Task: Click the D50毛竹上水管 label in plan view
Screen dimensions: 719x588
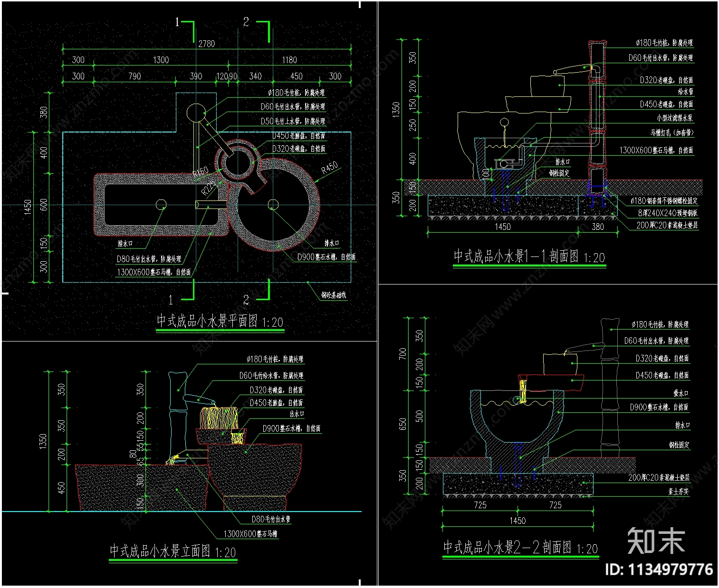Action: click(293, 121)
